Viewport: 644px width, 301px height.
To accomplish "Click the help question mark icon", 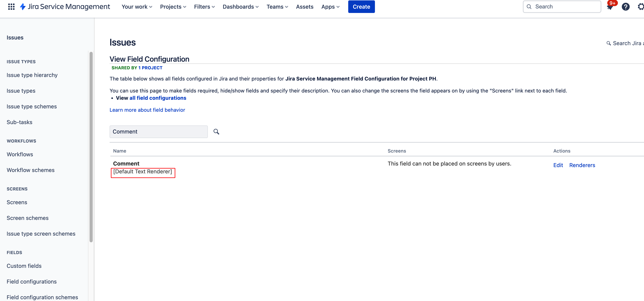I will click(626, 7).
